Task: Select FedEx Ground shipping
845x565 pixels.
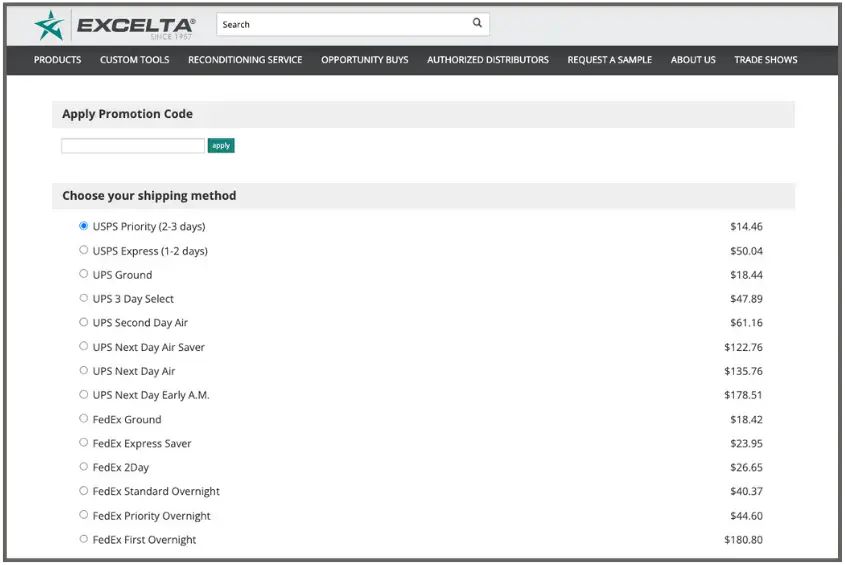Action: point(84,418)
